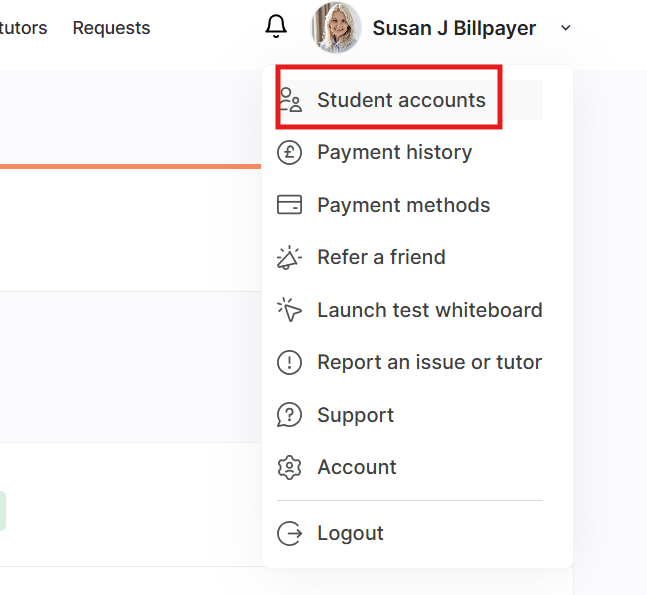This screenshot has height=595, width=647.
Task: Click the question mark icon for Support
Action: click(x=289, y=415)
